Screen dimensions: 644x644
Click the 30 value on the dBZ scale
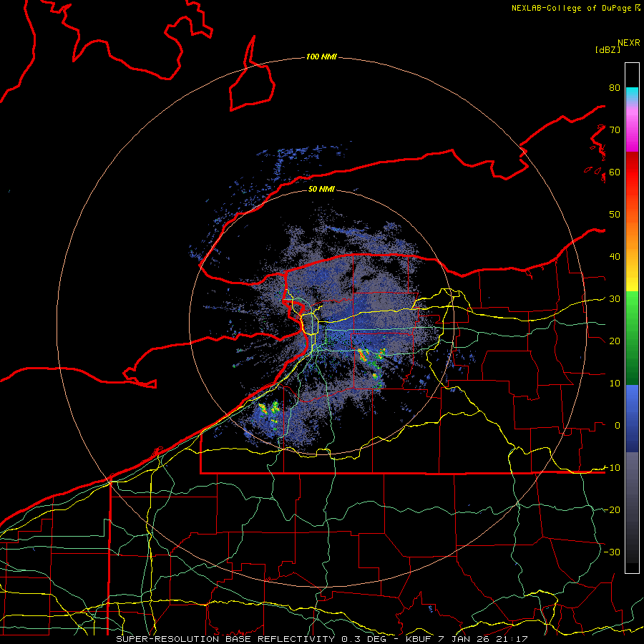click(x=615, y=299)
